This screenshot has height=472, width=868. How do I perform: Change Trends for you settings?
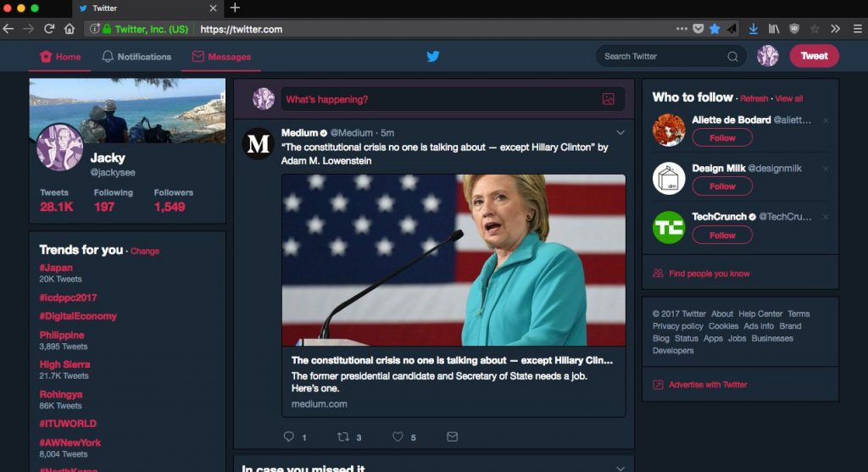[x=145, y=251]
